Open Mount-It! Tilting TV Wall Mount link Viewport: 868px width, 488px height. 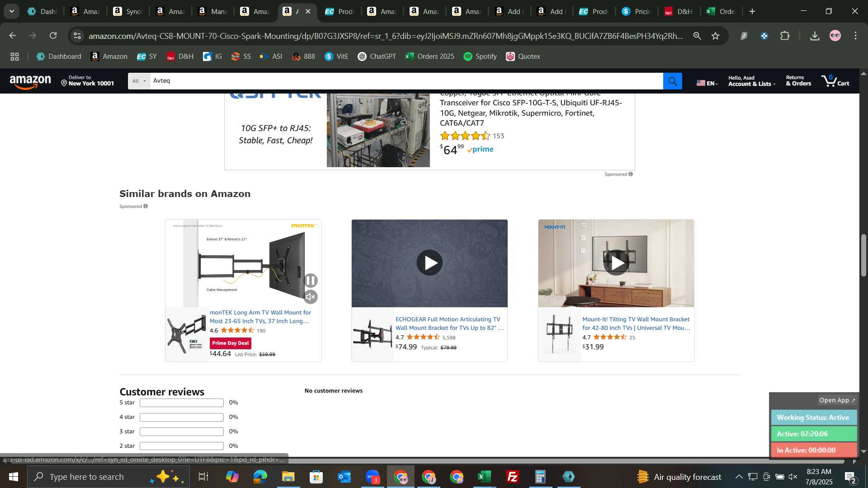[636, 324]
